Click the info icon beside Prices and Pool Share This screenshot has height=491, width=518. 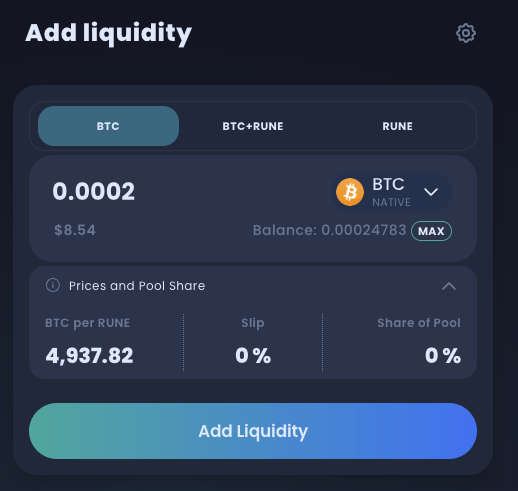point(53,285)
